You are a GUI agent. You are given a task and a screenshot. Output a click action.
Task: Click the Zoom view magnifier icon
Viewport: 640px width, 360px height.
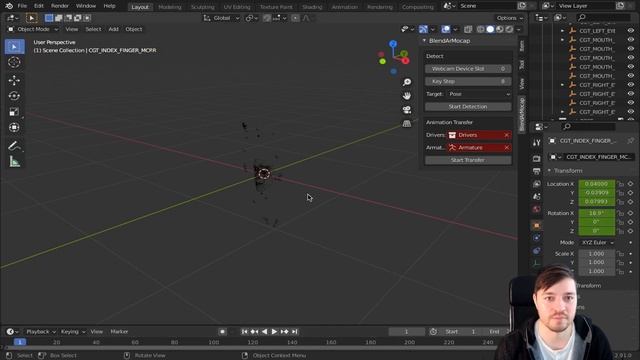pyautogui.click(x=407, y=82)
